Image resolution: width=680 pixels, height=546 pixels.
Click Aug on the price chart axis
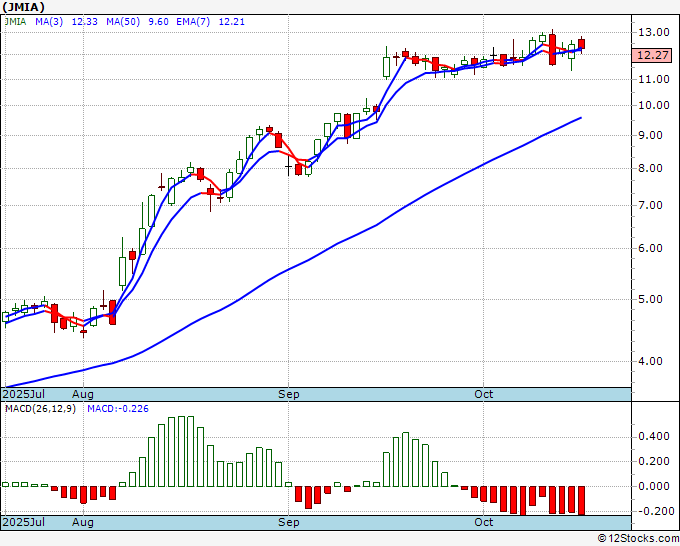click(83, 394)
